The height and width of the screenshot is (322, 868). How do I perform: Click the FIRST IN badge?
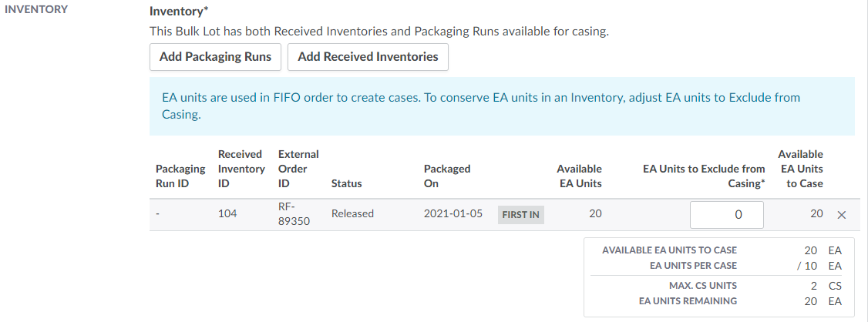coord(520,215)
